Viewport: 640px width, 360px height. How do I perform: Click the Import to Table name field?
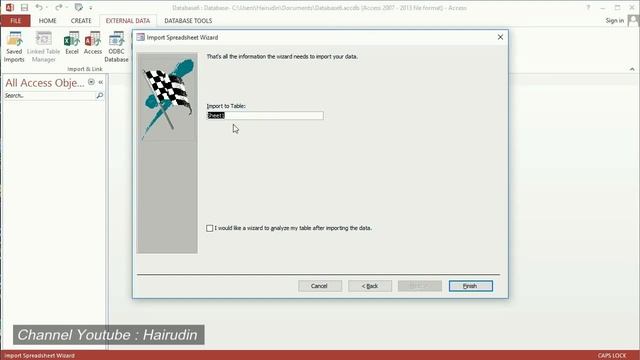tap(265, 116)
